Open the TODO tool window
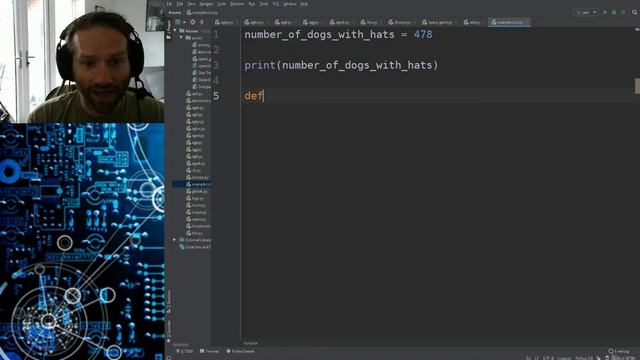640x360 pixels. tap(184, 351)
